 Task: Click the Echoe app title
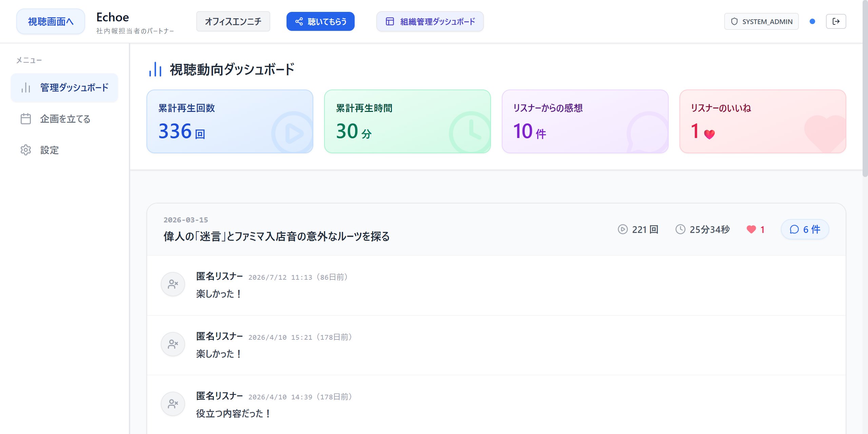[113, 17]
